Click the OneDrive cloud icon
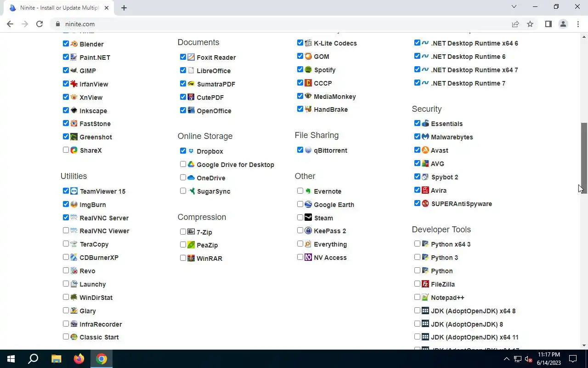This screenshot has height=368, width=588. (x=191, y=178)
